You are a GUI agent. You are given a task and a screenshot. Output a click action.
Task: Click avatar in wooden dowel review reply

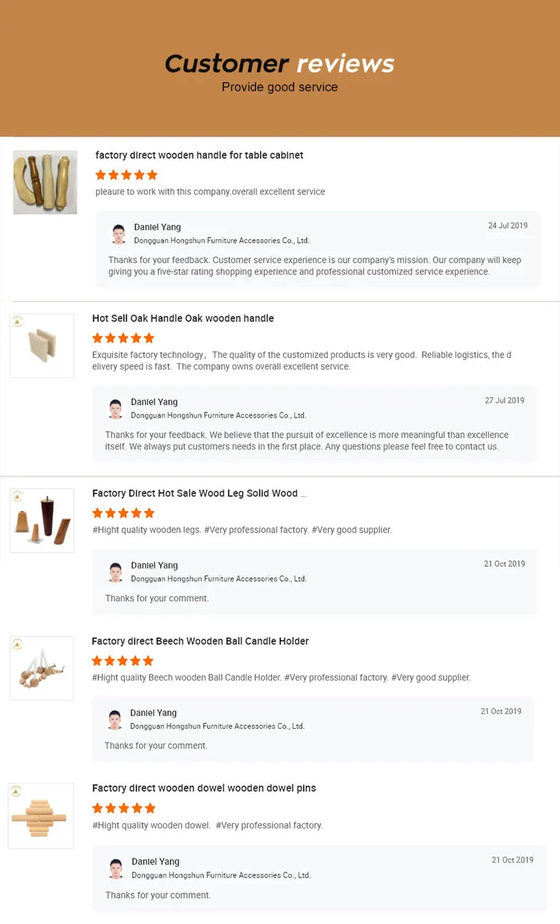pyautogui.click(x=116, y=868)
